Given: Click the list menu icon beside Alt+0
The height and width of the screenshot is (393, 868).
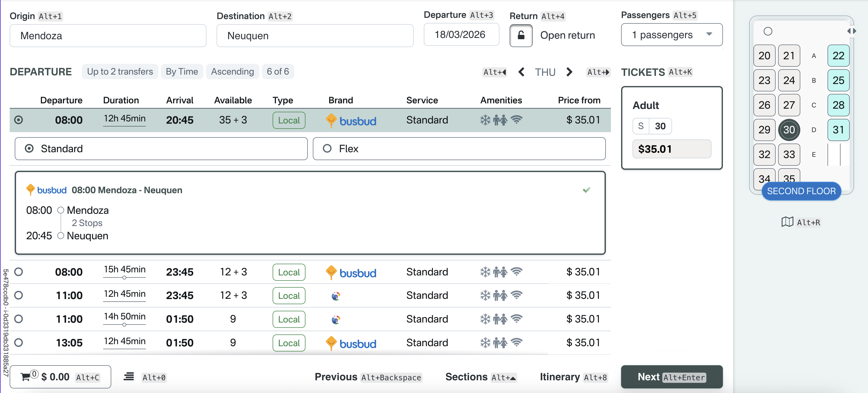Looking at the screenshot, I should point(128,376).
